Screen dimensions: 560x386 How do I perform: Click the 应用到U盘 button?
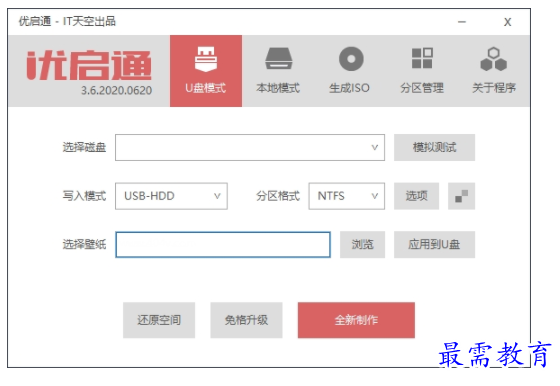click(x=434, y=245)
